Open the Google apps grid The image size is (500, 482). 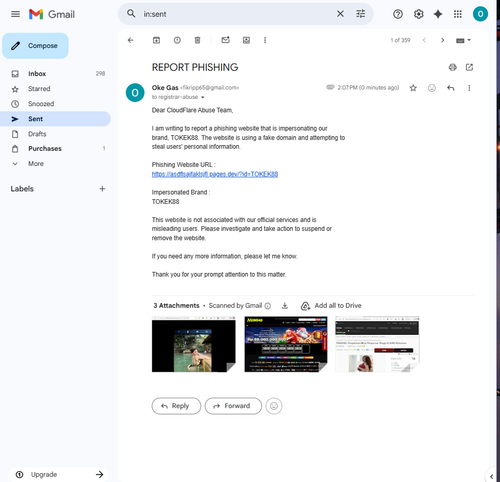(x=458, y=14)
